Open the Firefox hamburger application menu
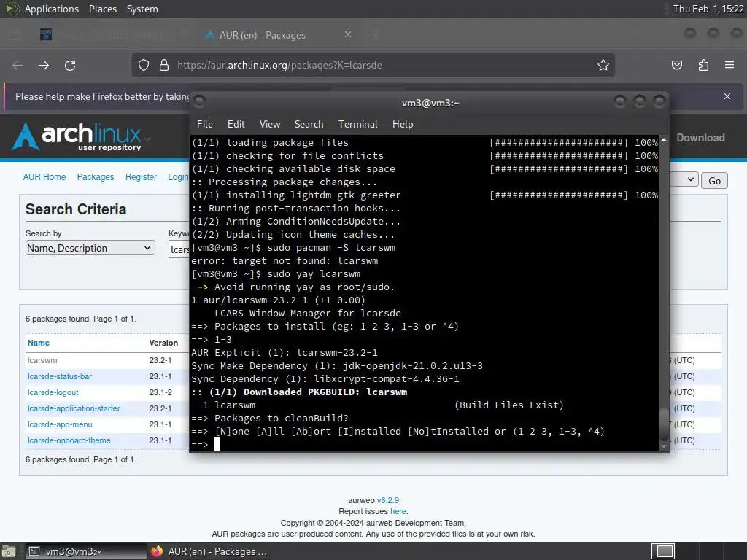Screen dimensions: 747x560 pyautogui.click(x=729, y=65)
